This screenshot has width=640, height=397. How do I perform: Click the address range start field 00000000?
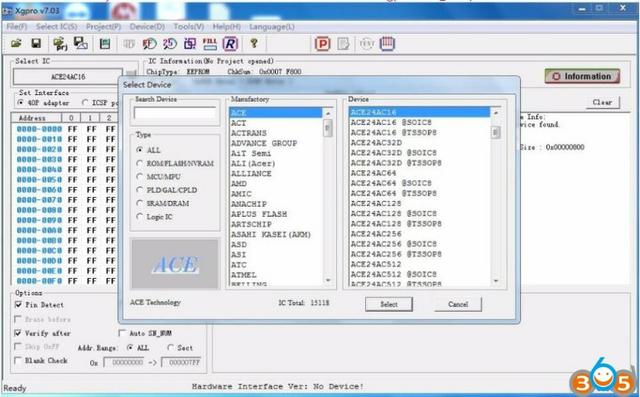tap(124, 362)
